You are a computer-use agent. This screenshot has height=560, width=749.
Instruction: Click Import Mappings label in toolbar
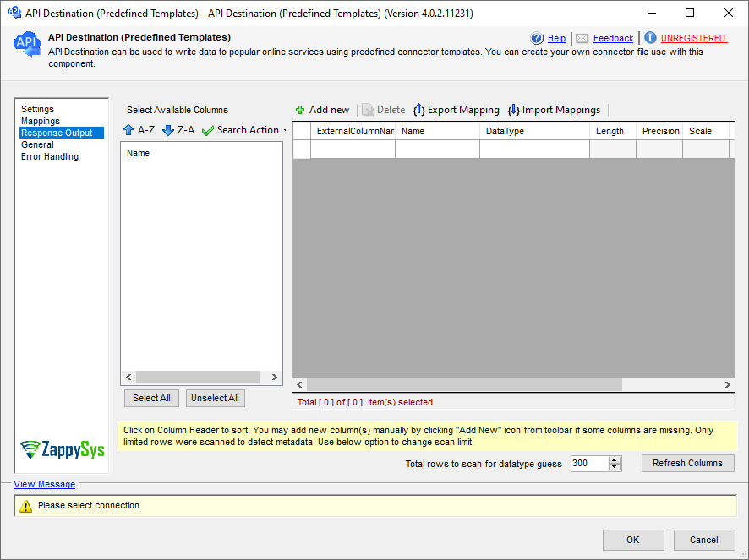tap(561, 110)
